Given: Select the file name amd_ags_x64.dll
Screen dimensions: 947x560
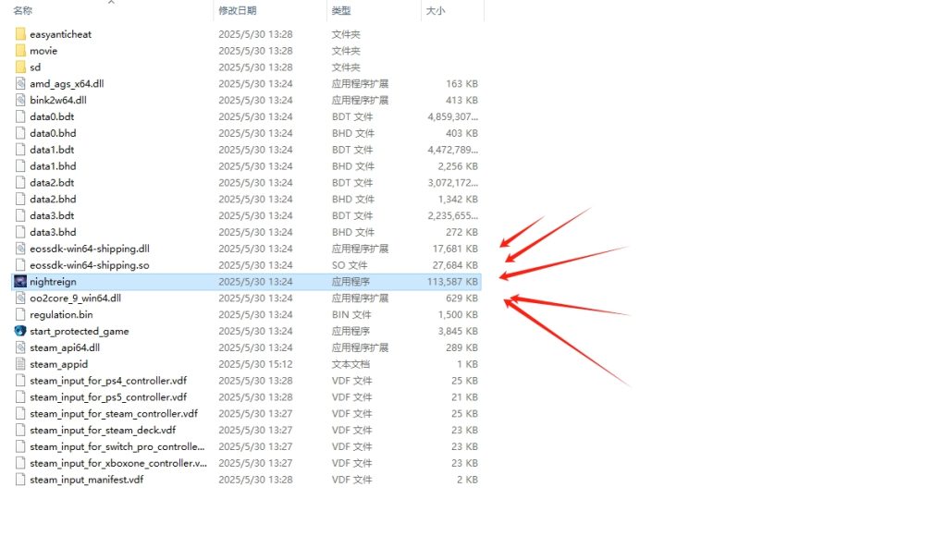Looking at the screenshot, I should tap(67, 84).
